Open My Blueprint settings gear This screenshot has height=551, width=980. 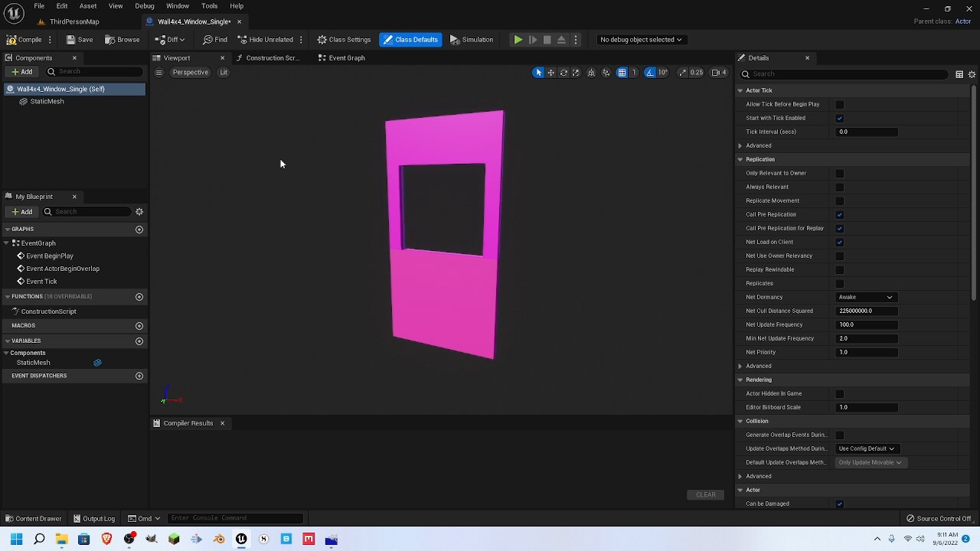[x=139, y=212]
